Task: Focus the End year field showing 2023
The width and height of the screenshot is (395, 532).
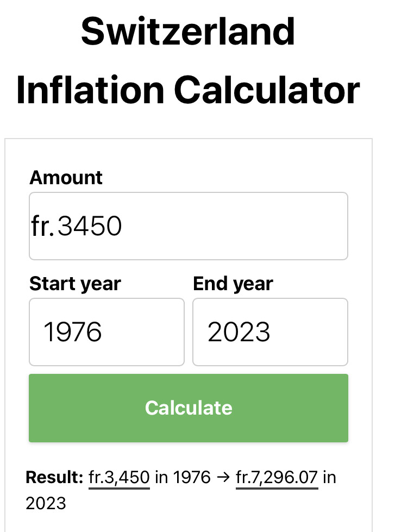Action: [x=270, y=331]
